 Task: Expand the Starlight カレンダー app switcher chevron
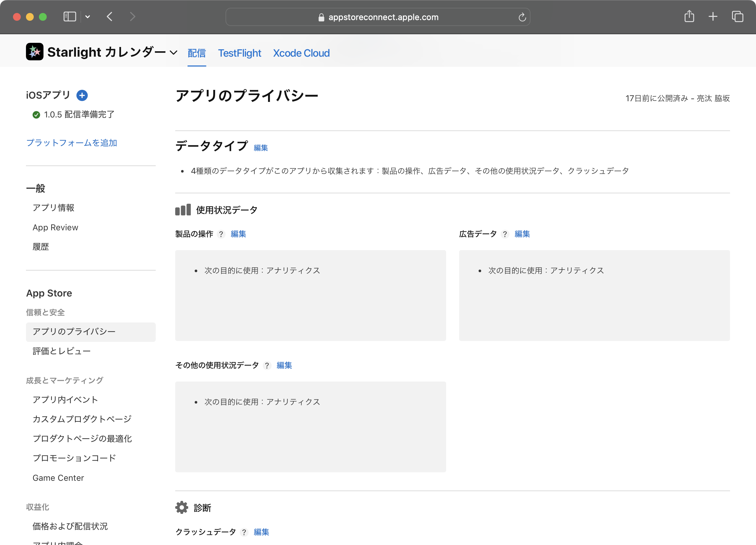[173, 53]
